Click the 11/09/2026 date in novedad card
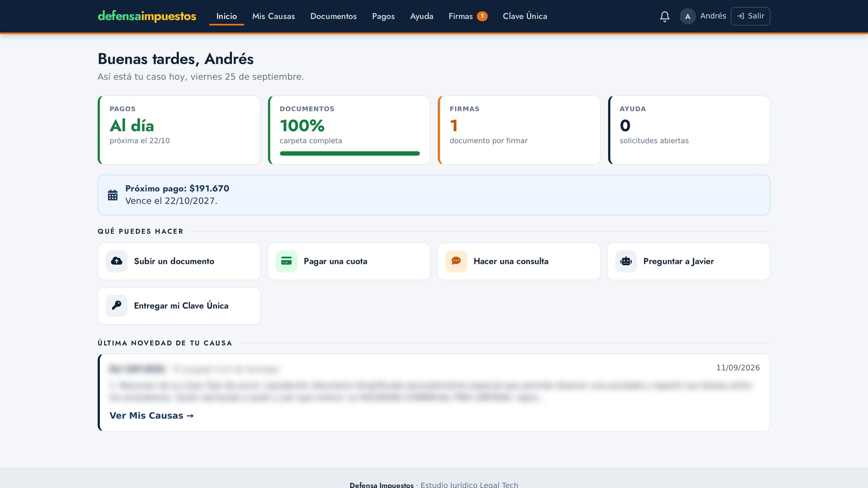The image size is (868, 488). pyautogui.click(x=738, y=368)
